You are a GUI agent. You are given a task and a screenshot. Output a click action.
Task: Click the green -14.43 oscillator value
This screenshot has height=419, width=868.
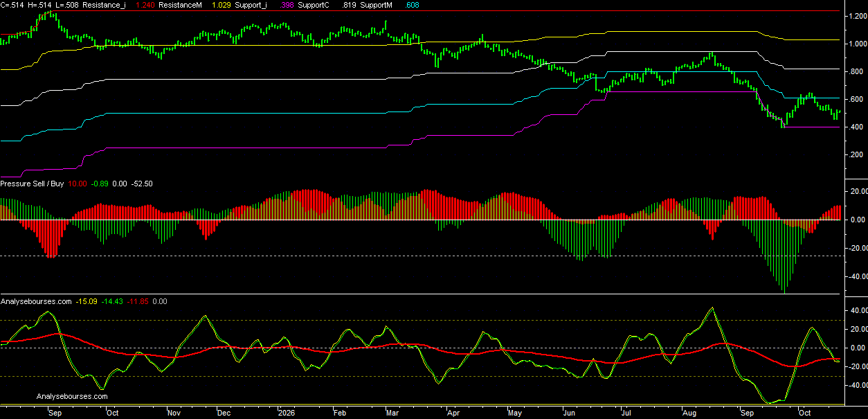pos(113,301)
